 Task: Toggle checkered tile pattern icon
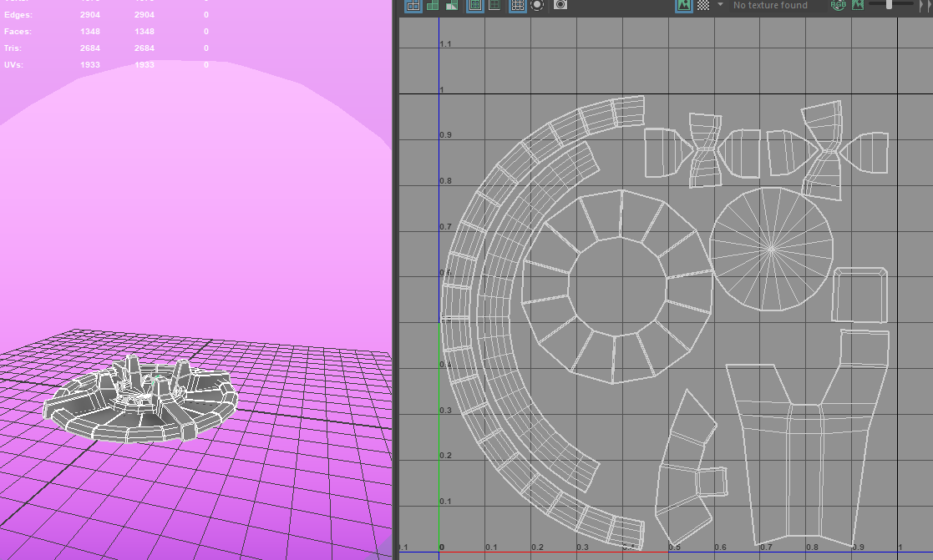pos(703,5)
